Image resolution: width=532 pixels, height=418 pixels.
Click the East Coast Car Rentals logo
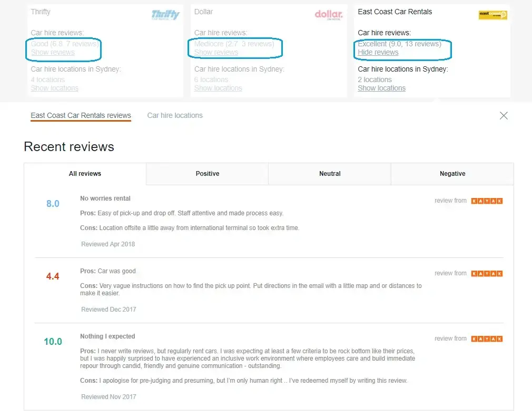492,15
